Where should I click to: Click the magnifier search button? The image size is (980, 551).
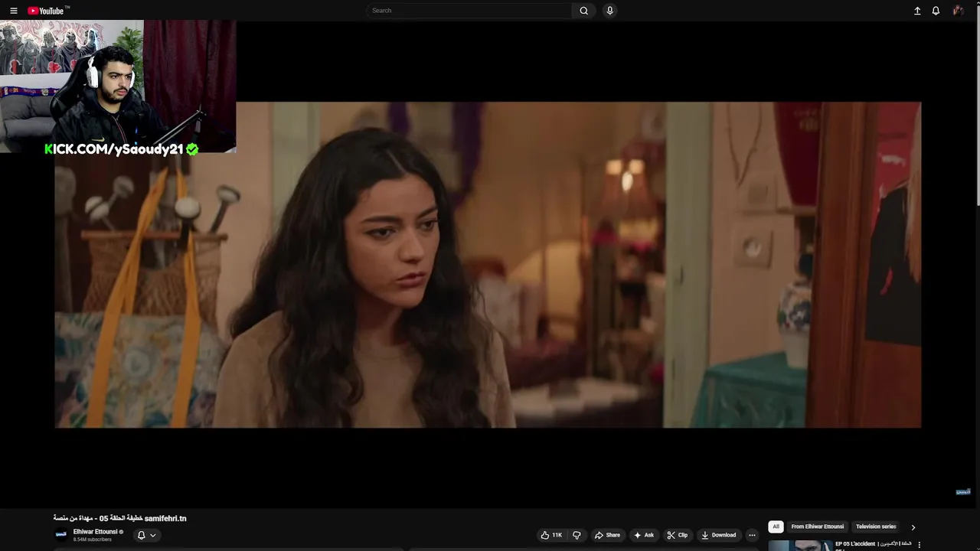[584, 11]
